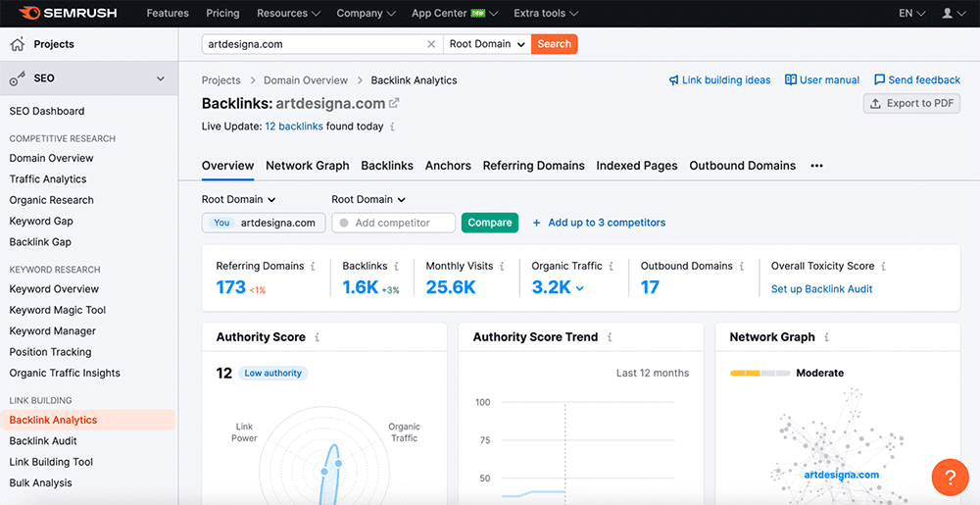
Task: Click Projects in the breadcrumb
Action: tap(221, 80)
